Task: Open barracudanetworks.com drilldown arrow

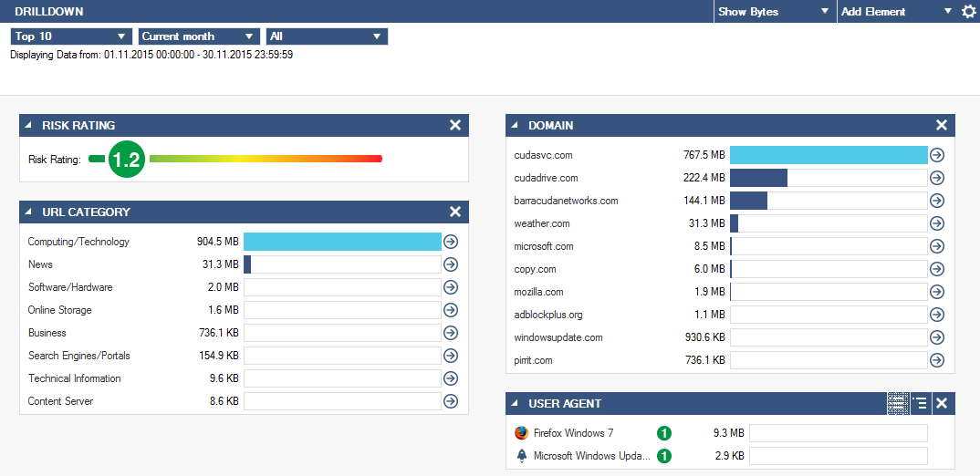Action: pyautogui.click(x=936, y=201)
